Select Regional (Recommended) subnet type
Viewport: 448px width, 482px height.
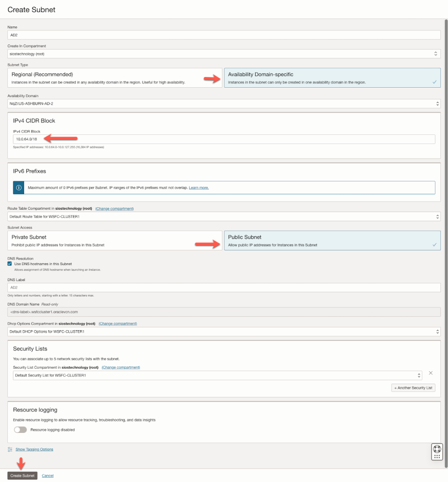click(x=115, y=78)
